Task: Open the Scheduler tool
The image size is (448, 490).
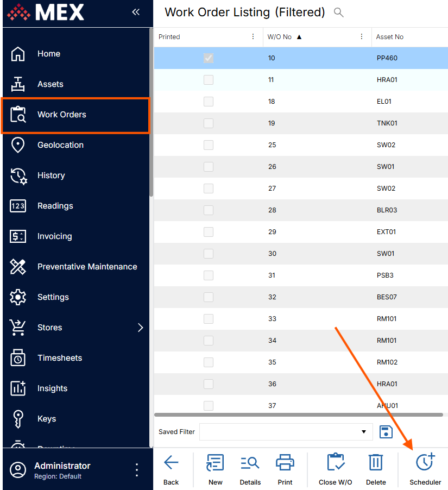Action: pyautogui.click(x=425, y=469)
